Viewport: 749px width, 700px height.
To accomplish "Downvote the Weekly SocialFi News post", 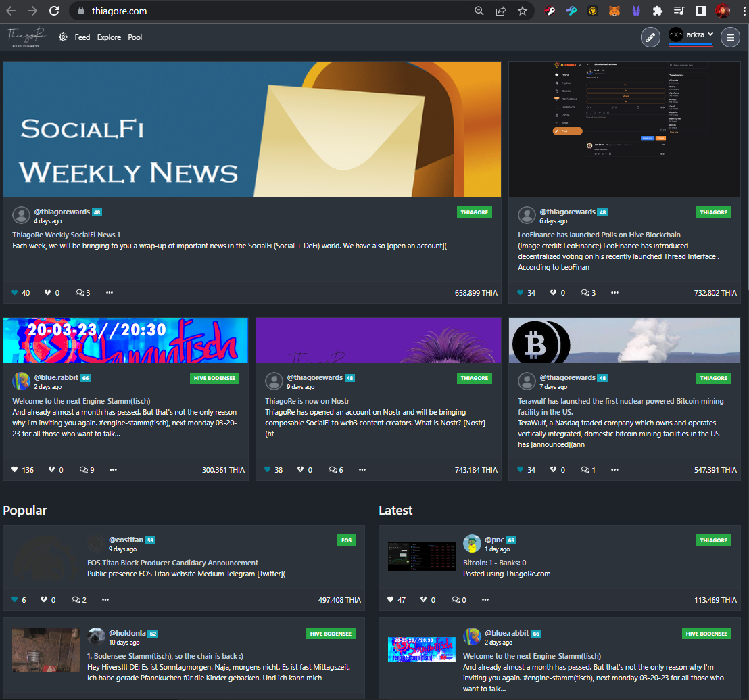I will [47, 292].
